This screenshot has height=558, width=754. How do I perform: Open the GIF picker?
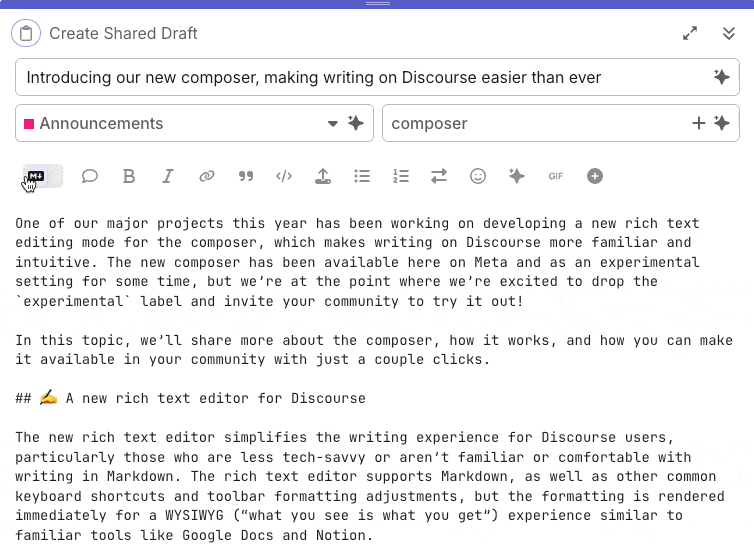pyautogui.click(x=556, y=176)
